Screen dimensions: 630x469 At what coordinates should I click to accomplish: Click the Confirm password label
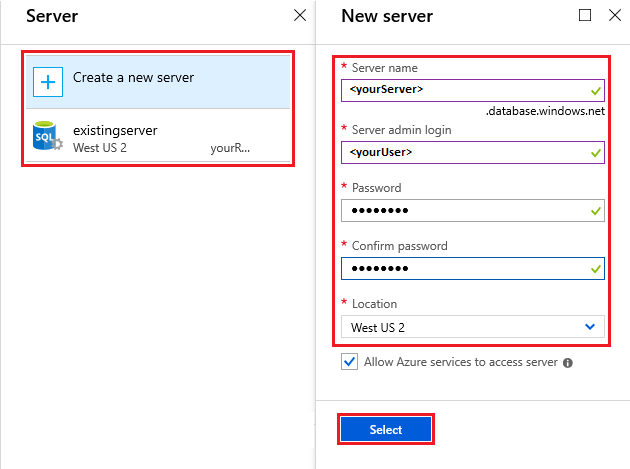399,246
